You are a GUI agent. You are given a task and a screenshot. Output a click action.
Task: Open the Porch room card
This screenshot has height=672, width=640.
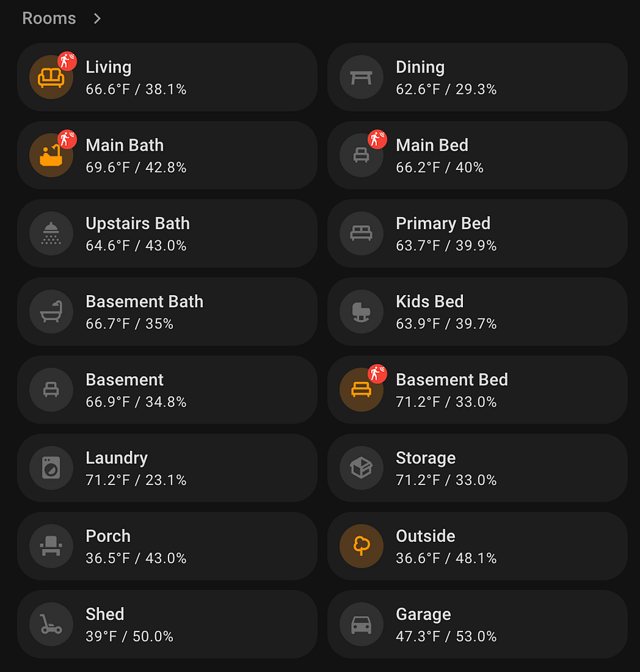click(167, 546)
